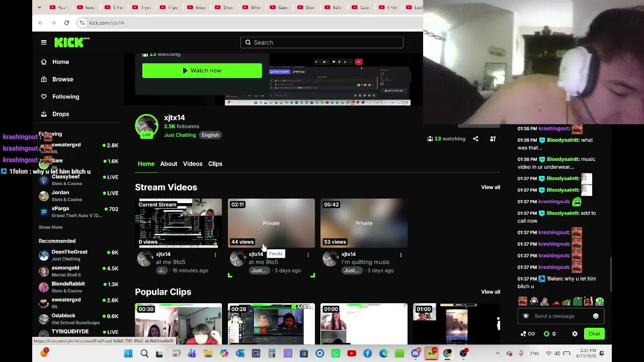Switch to the Clips tab
The width and height of the screenshot is (644, 362).
215,164
